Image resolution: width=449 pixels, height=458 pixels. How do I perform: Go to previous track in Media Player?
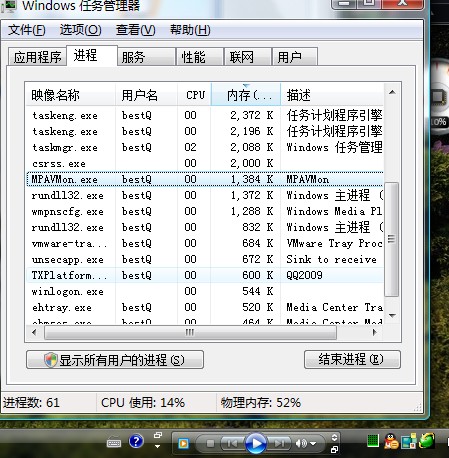(232, 443)
